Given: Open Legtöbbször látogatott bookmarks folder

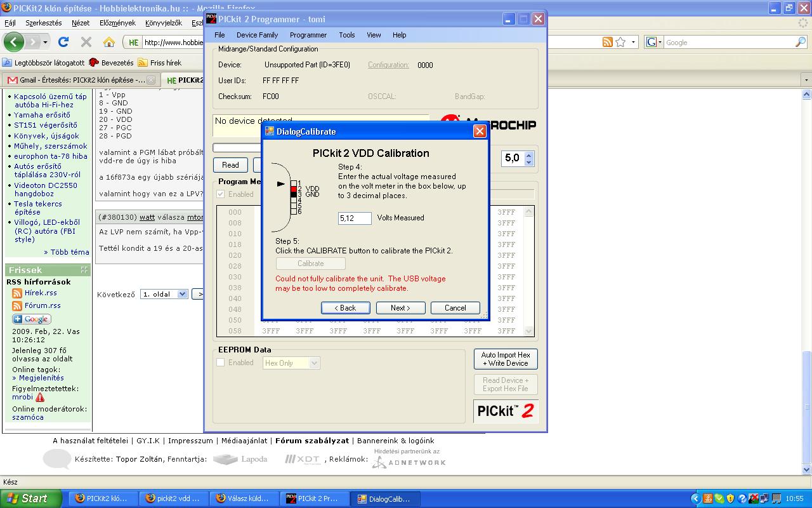Looking at the screenshot, I should [43, 63].
